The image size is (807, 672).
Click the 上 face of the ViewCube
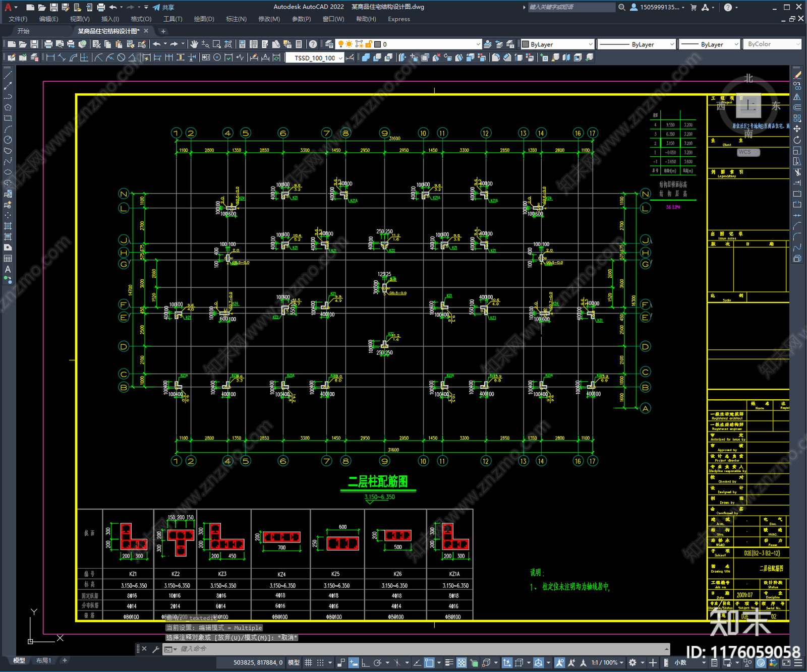(x=748, y=106)
